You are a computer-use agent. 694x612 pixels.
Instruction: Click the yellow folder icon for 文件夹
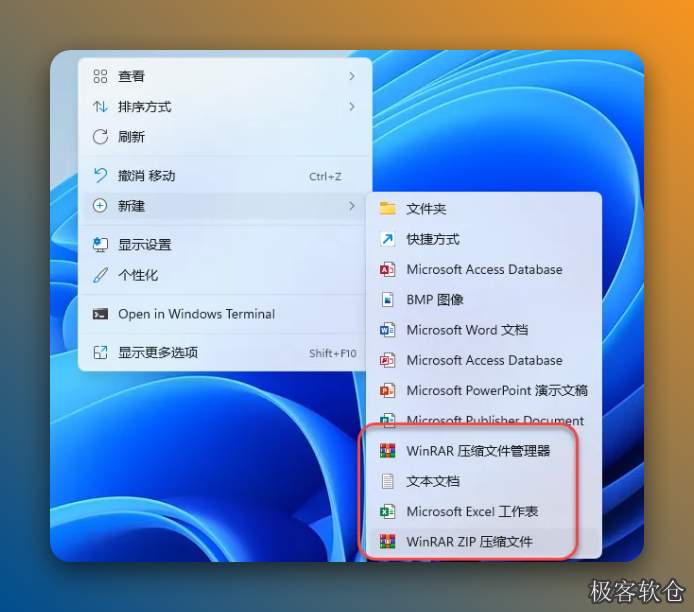click(x=388, y=208)
